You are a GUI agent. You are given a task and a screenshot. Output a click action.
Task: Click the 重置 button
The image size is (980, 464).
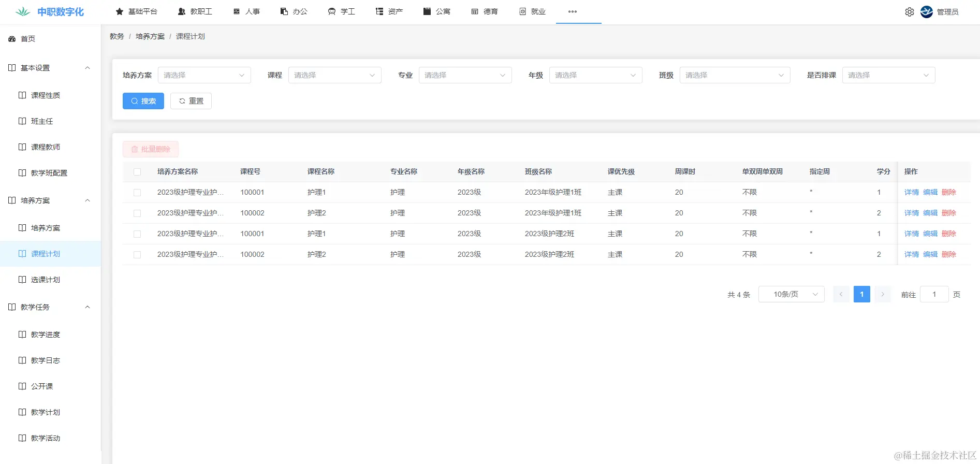191,101
